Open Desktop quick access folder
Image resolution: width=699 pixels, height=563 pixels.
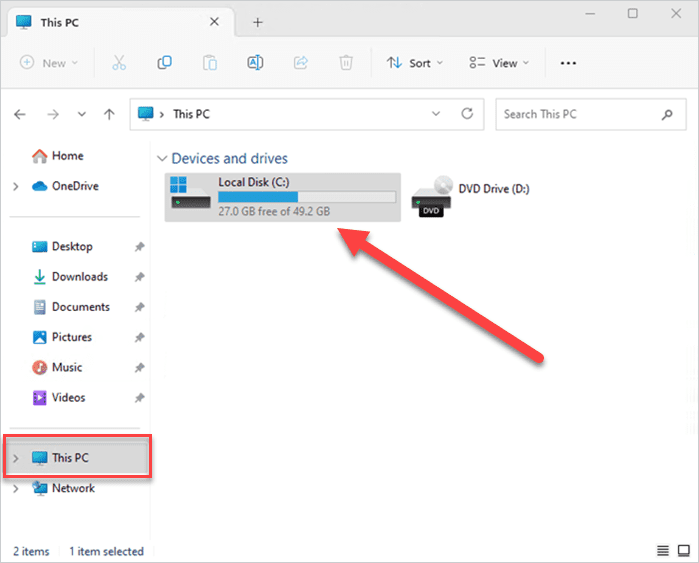point(62,247)
